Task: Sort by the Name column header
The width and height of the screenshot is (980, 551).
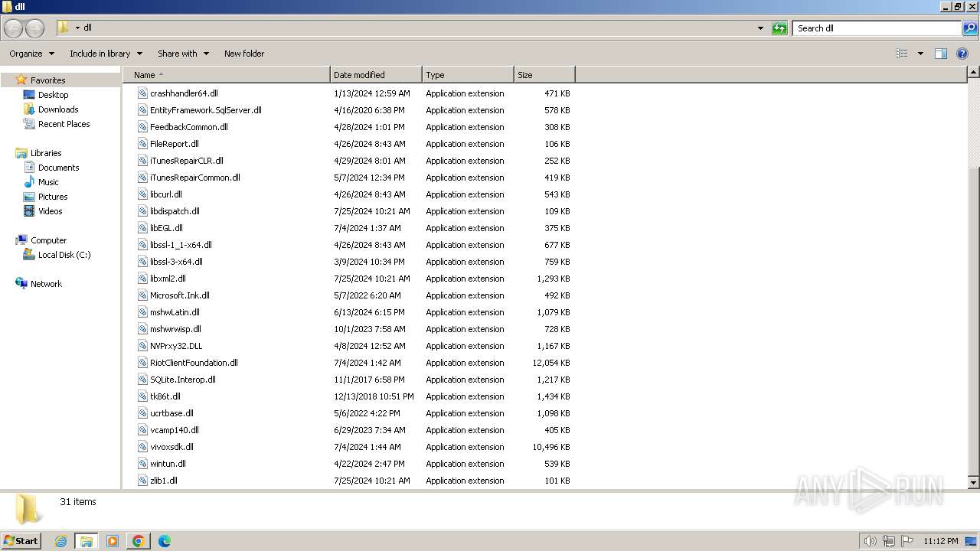Action: [x=227, y=75]
